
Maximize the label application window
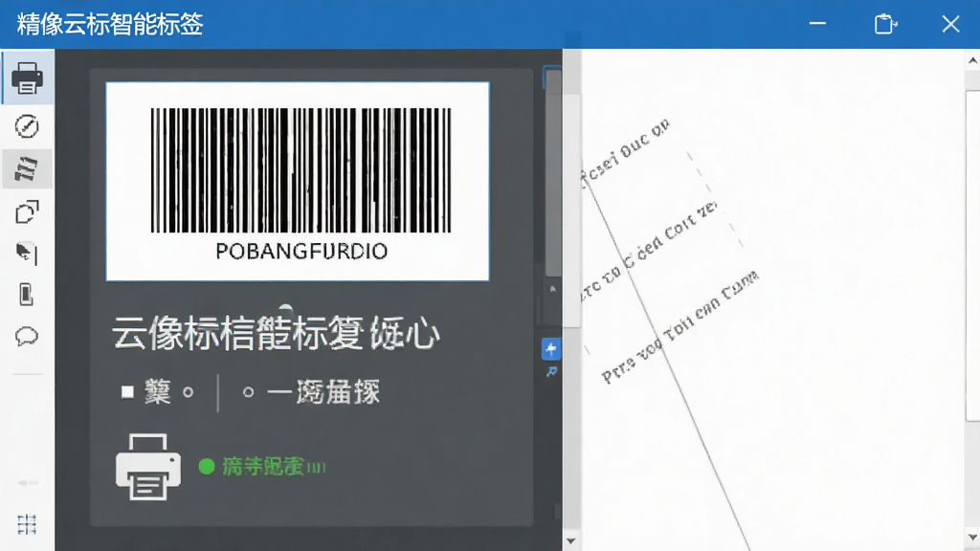point(885,24)
